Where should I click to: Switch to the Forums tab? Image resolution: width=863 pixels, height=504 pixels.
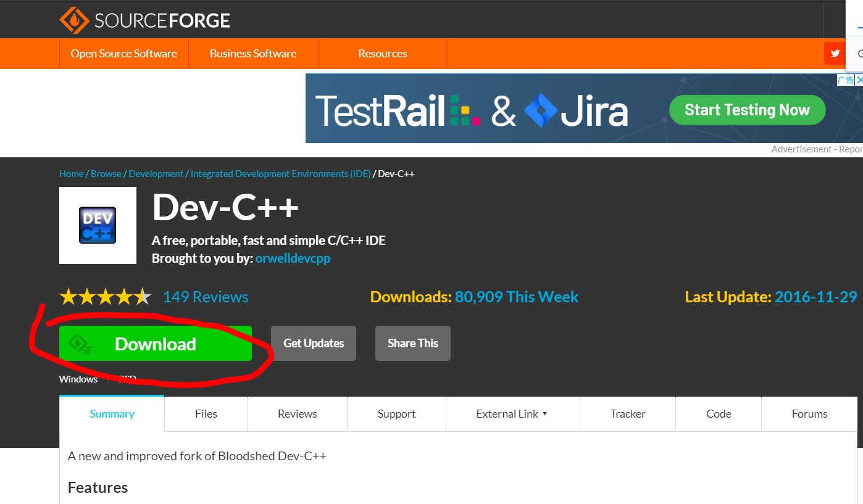(x=809, y=414)
